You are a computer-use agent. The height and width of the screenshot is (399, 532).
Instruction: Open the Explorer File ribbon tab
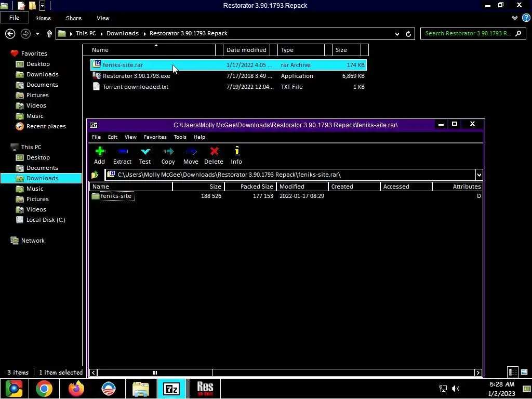14,18
